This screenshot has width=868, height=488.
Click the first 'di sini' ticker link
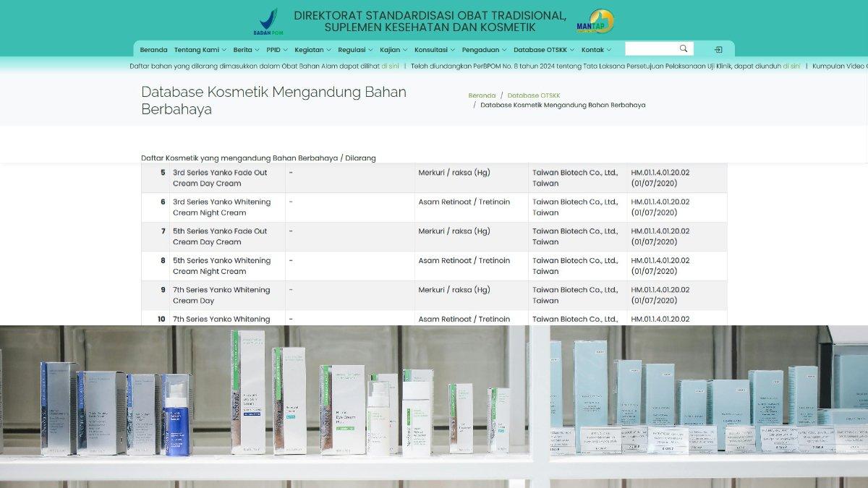click(x=390, y=66)
